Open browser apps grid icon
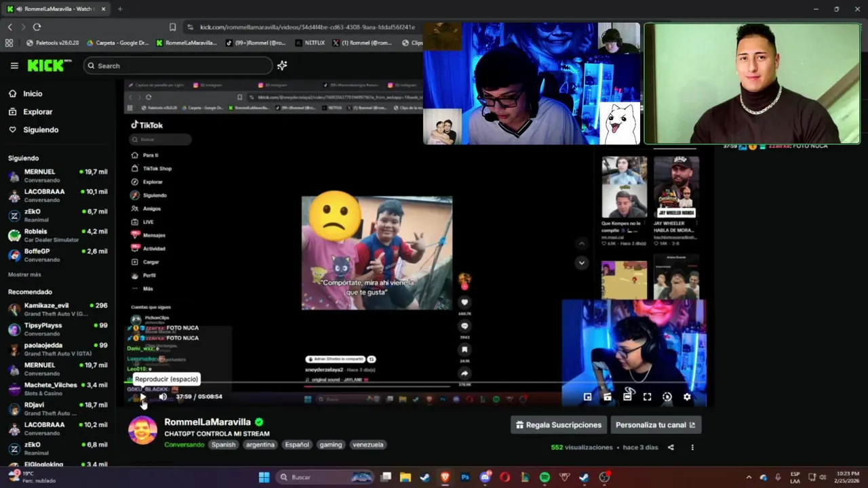 9,43
